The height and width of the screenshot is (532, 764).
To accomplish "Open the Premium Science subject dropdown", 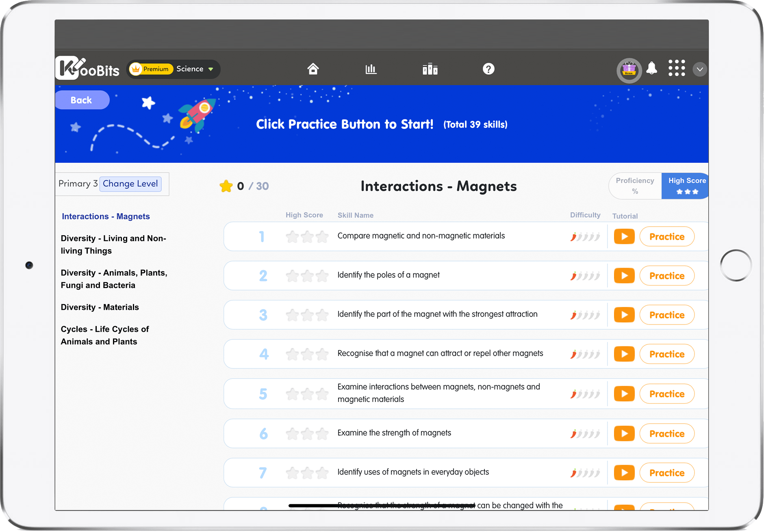I will pyautogui.click(x=174, y=69).
